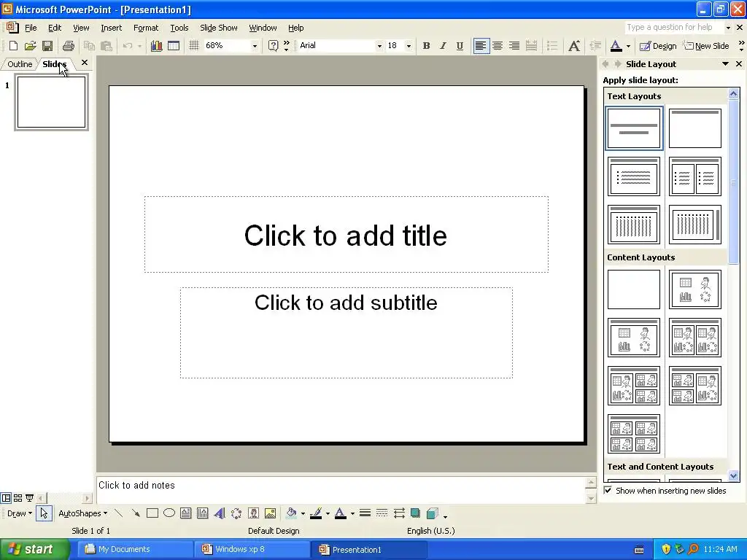Viewport: 747px width, 560px height.
Task: Center align the text
Action: click(498, 46)
